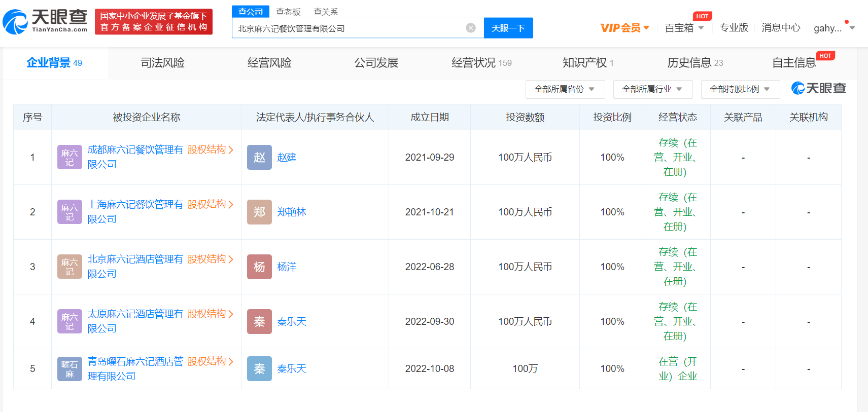This screenshot has width=868, height=412.
Task: Click the 成都麻六记 company logo thumbnail
Action: tap(70, 157)
